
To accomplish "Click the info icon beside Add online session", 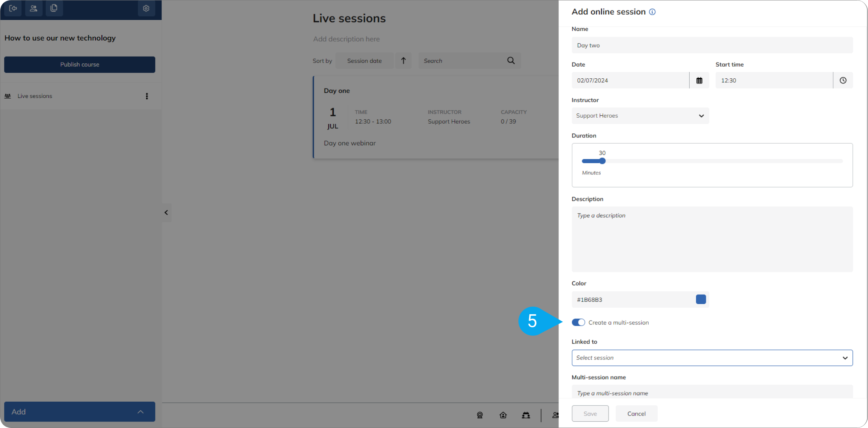I will [652, 12].
